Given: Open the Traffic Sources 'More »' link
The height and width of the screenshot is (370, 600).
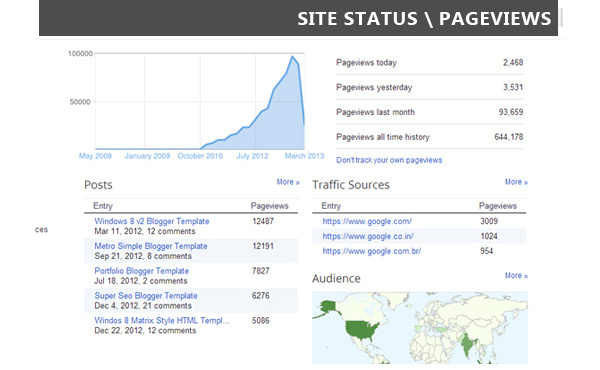Looking at the screenshot, I should click(x=516, y=182).
